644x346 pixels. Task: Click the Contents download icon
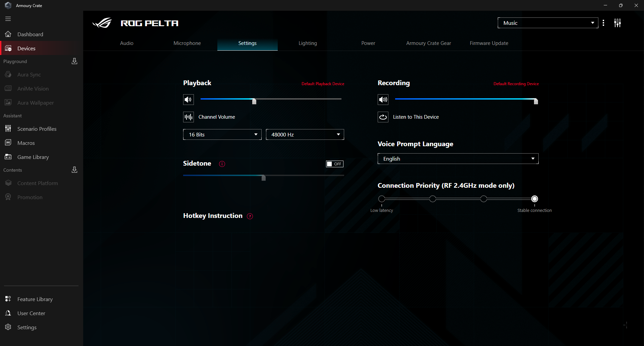74,170
